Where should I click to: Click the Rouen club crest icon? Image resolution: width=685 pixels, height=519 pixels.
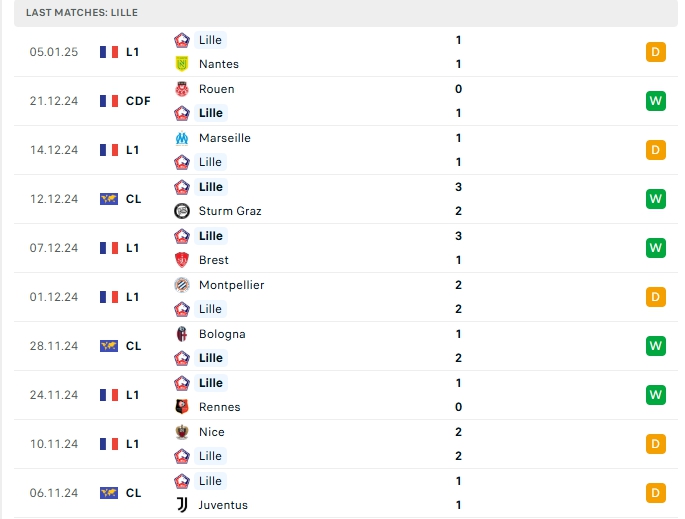(x=182, y=89)
